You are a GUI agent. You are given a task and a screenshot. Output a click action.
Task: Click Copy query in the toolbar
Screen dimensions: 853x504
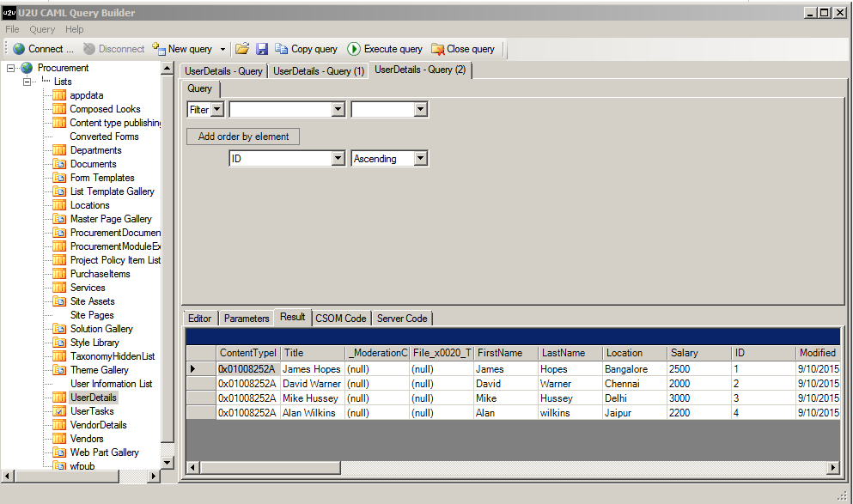pyautogui.click(x=306, y=49)
